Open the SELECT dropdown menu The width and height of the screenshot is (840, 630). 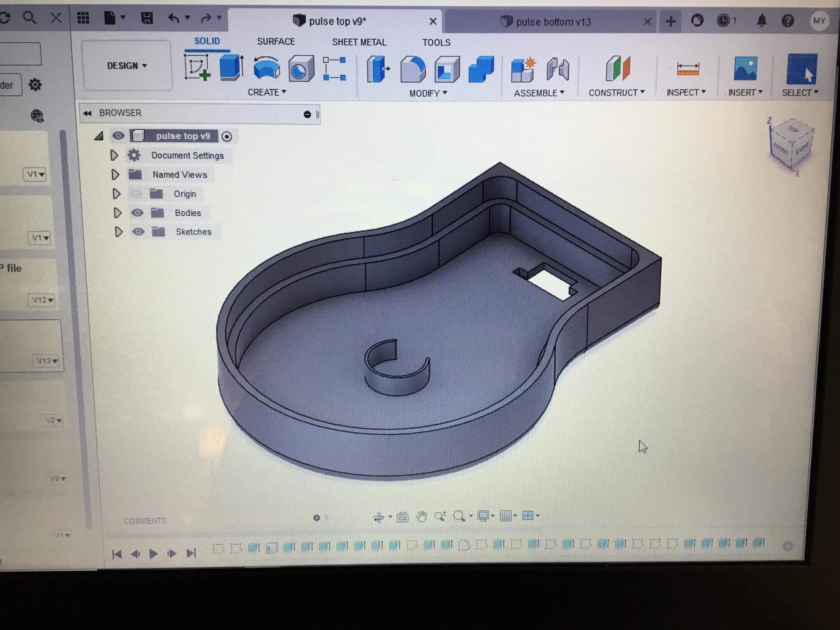click(800, 92)
